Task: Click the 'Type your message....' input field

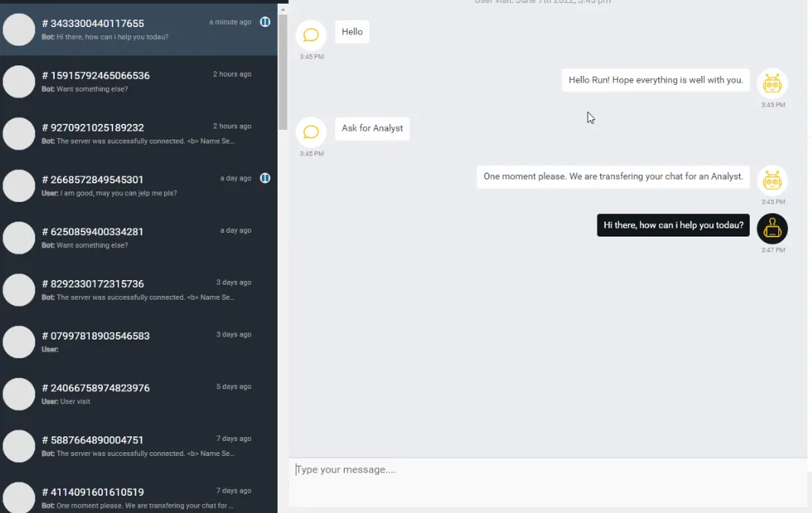Action: click(548, 482)
